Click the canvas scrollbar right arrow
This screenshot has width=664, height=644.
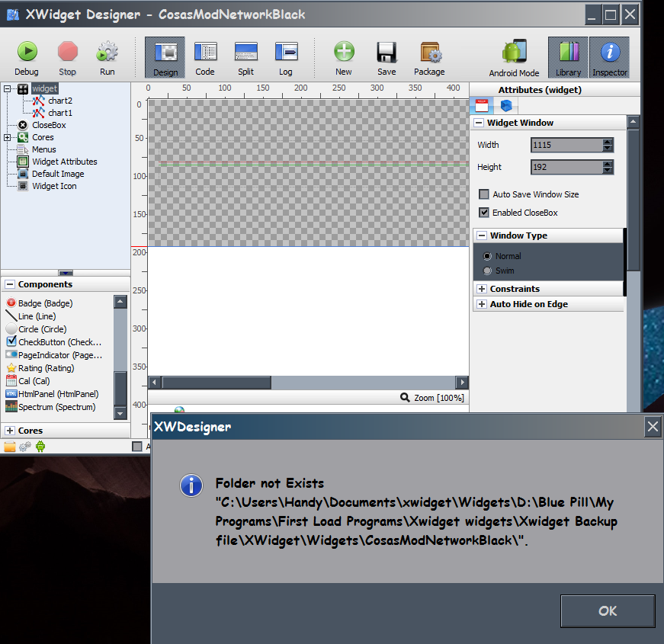(x=462, y=383)
